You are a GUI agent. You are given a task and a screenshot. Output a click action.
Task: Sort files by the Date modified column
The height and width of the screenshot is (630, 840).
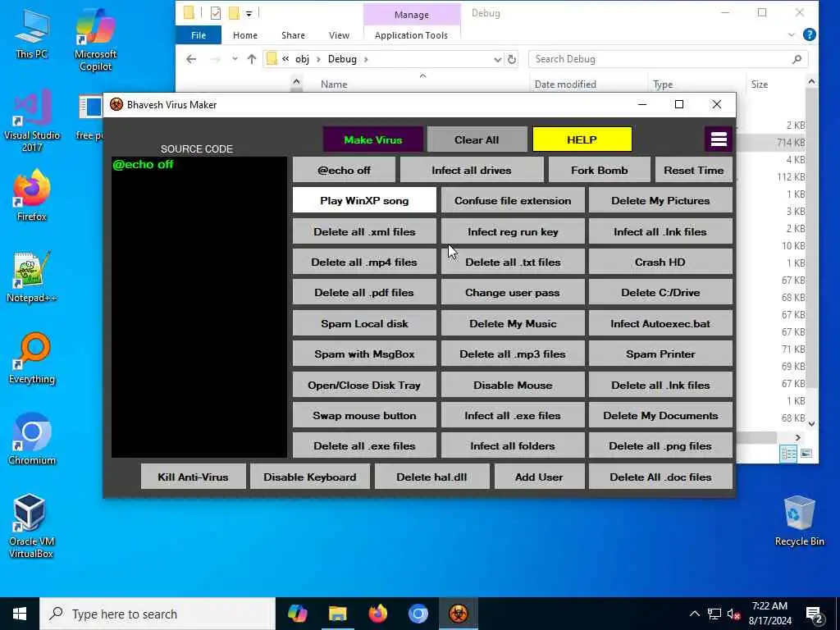(565, 84)
